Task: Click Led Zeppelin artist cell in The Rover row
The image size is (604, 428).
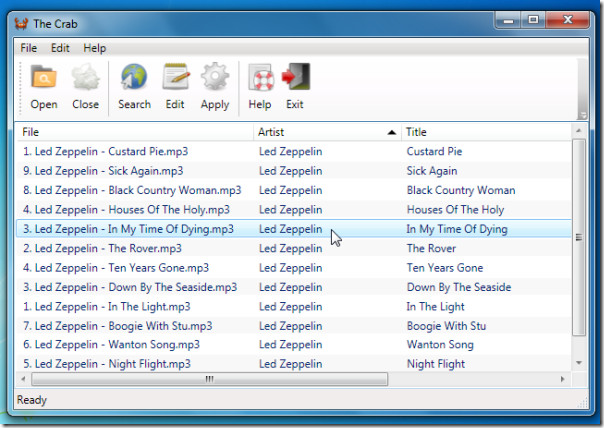Action: [x=290, y=248]
